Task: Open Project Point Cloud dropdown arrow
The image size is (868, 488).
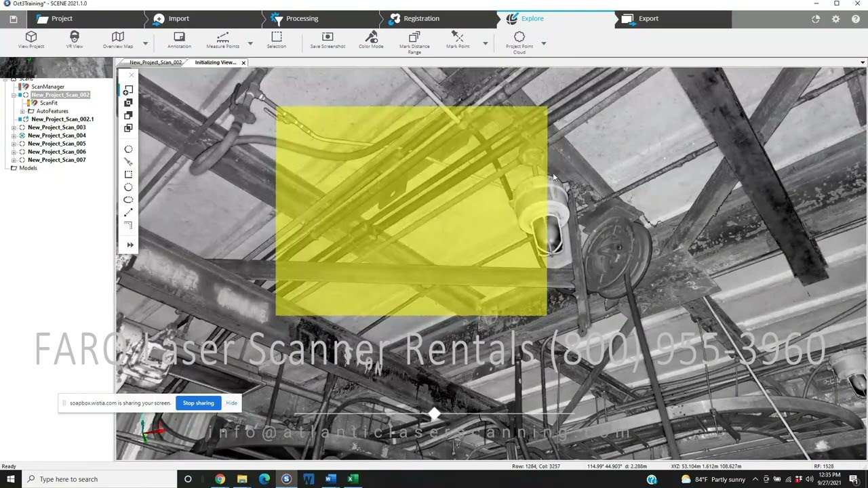Action: [x=543, y=43]
